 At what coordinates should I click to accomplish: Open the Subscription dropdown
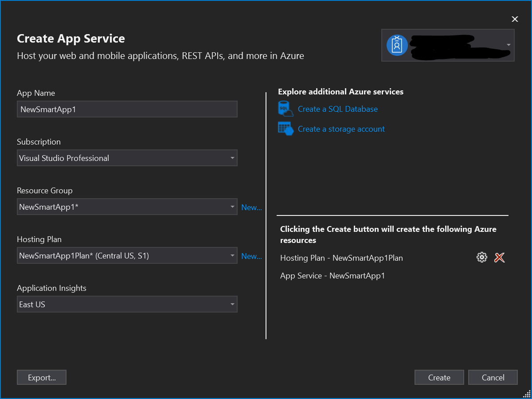(127, 158)
